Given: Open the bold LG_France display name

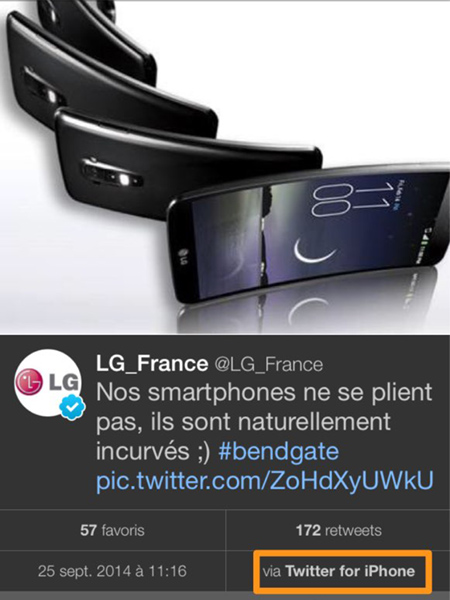Looking at the screenshot, I should (x=152, y=363).
